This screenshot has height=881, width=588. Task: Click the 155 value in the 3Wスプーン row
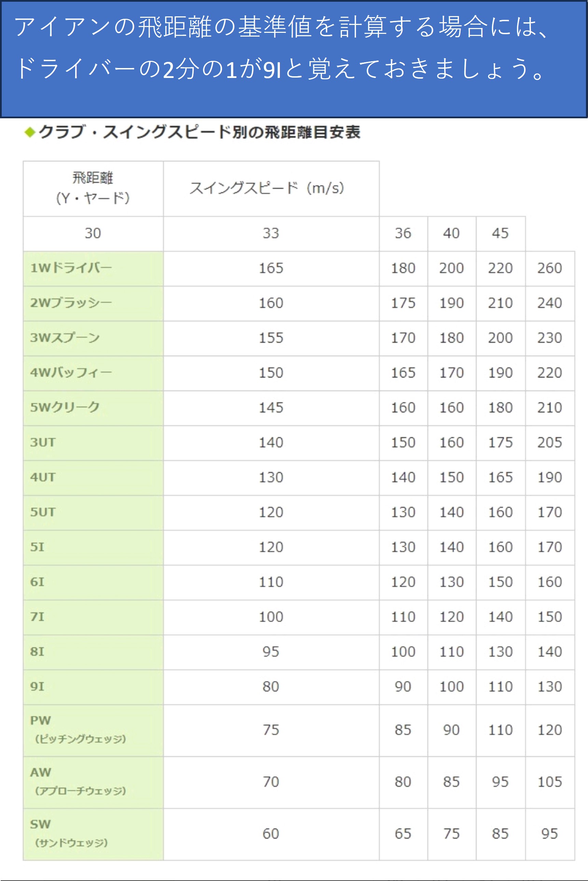tap(271, 338)
